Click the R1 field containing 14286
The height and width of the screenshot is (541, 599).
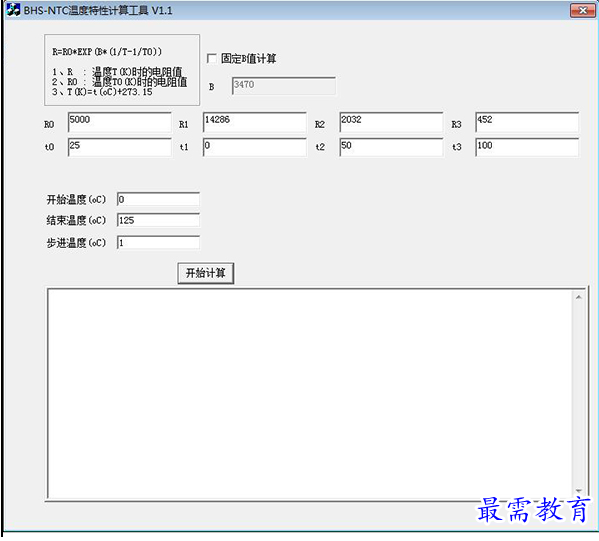(x=255, y=122)
